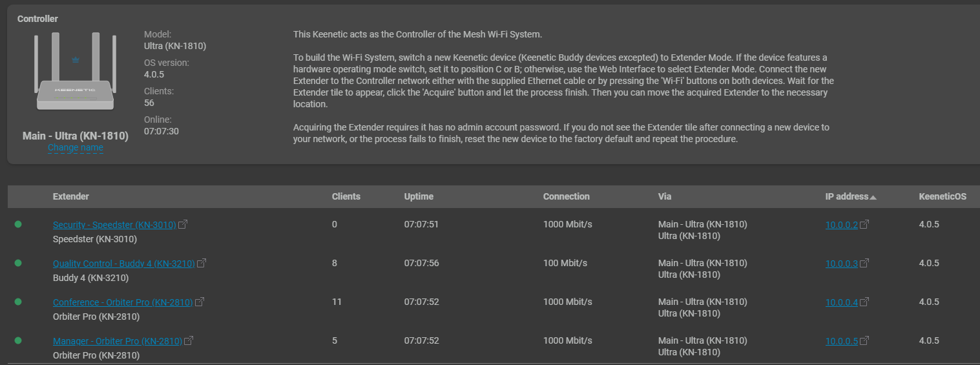Select Buddy 4 (KN-3210) model subtitle
Viewport: 980px width, 365px height.
coord(90,278)
